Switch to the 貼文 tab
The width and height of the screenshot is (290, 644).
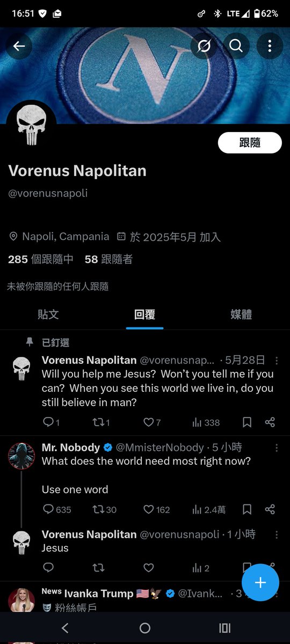48,314
